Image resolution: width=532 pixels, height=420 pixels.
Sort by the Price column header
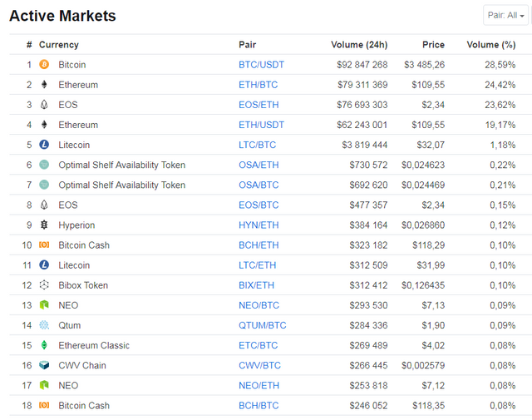pyautogui.click(x=433, y=44)
